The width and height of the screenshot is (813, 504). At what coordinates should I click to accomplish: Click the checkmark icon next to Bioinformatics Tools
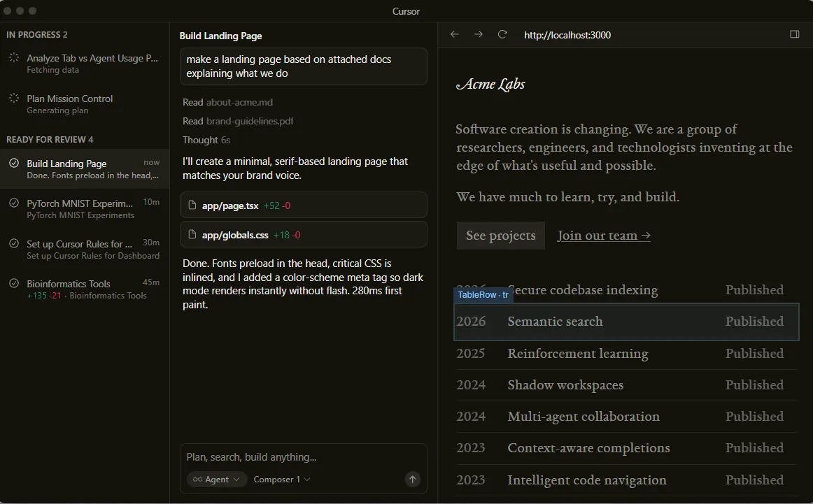[14, 283]
